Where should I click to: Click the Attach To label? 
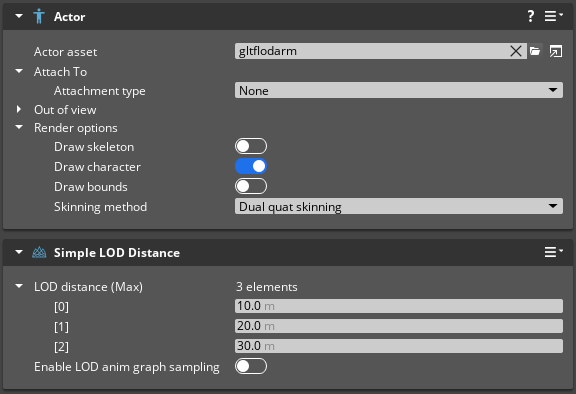tap(60, 72)
